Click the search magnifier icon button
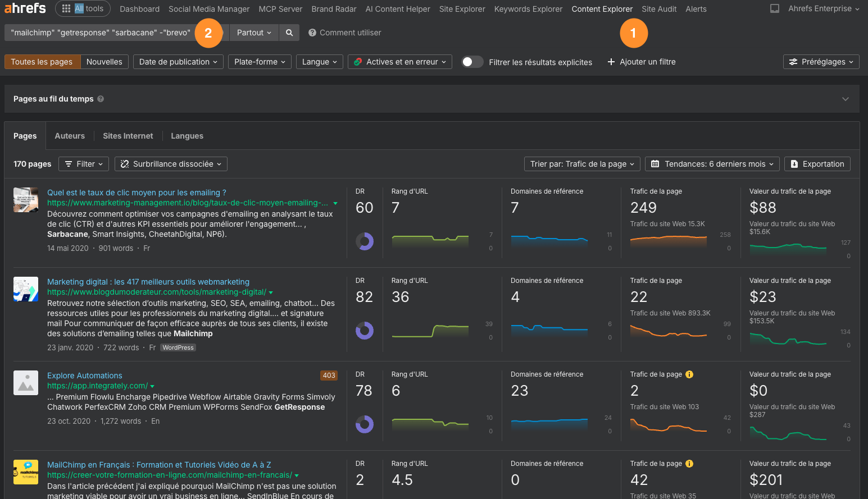 point(289,33)
